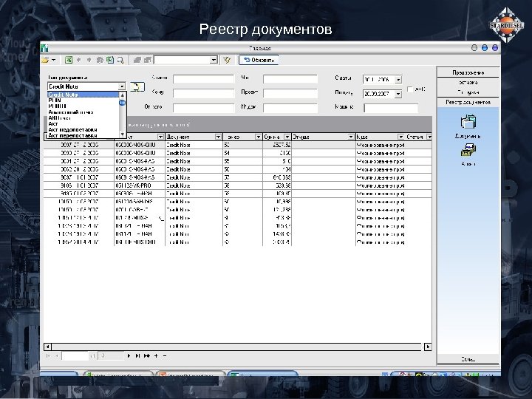Click the horizontal scrollbar track under the table
This screenshot has width=532, height=399.
(x=237, y=347)
